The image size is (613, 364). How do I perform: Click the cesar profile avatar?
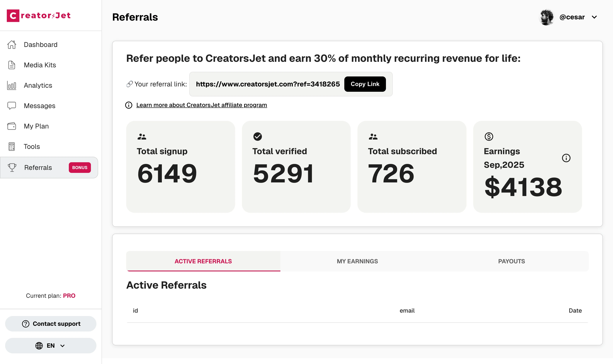coord(546,17)
